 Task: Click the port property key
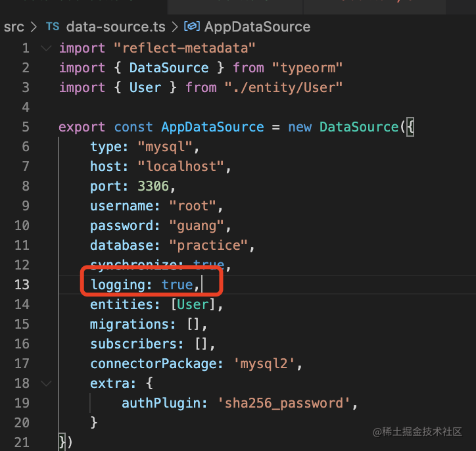[105, 187]
